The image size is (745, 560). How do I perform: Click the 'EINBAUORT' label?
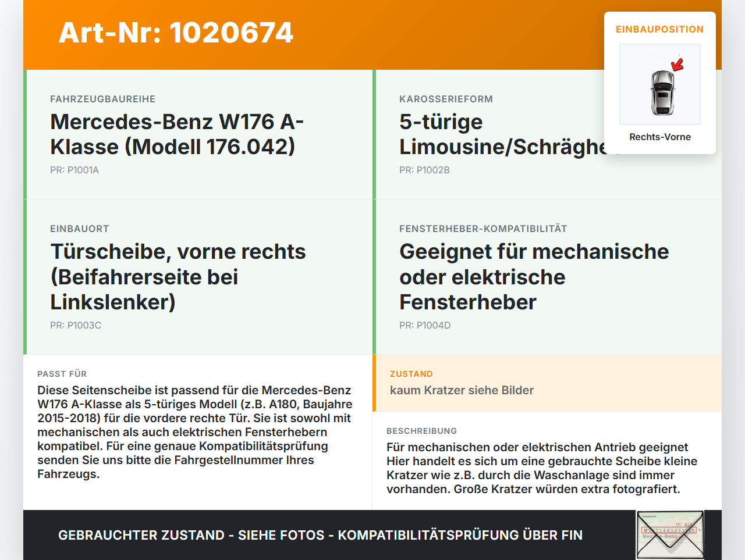[x=80, y=229]
